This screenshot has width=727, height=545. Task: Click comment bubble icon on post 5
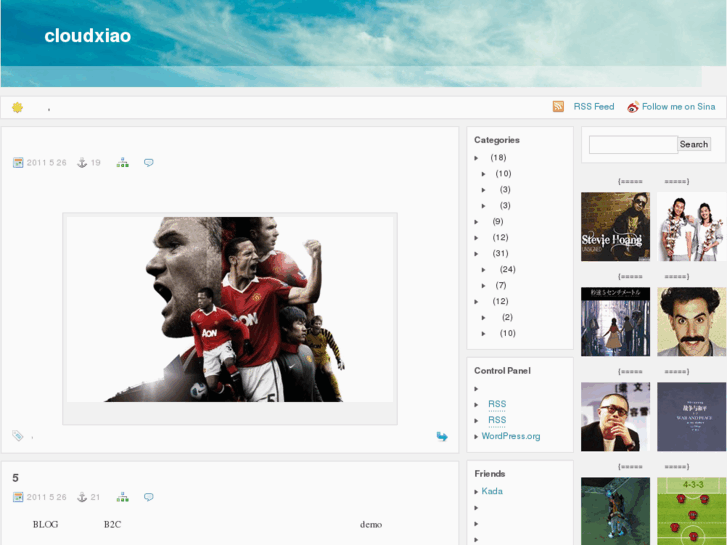click(148, 497)
